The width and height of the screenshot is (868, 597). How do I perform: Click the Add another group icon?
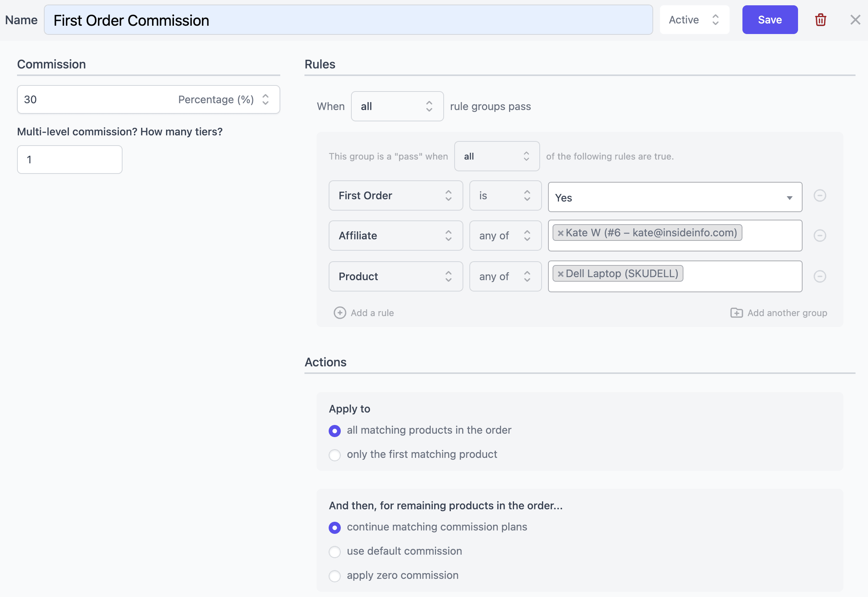(738, 313)
